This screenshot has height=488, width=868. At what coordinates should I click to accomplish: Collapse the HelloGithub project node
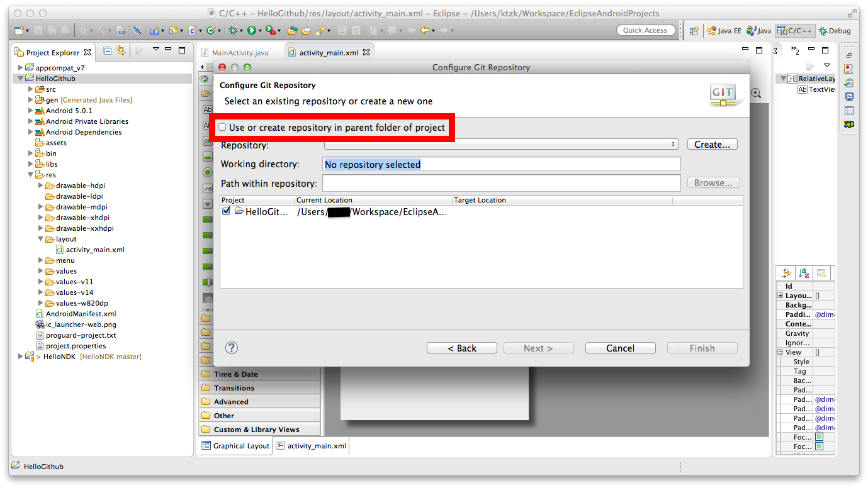(x=20, y=79)
